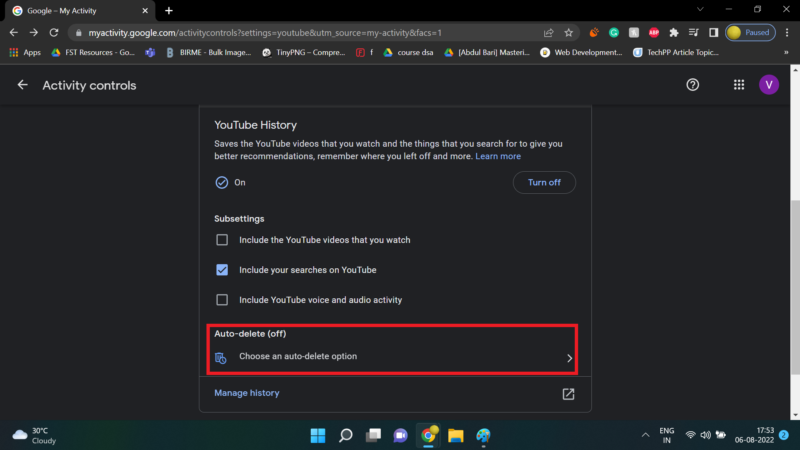Show hidden bookmarks with the overflow chevron
The image size is (800, 450).
pyautogui.click(x=786, y=52)
